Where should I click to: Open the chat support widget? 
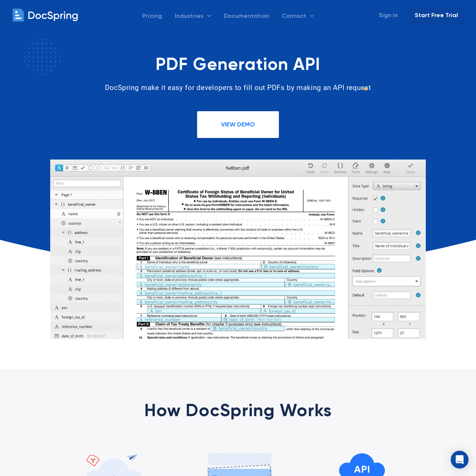click(460, 460)
